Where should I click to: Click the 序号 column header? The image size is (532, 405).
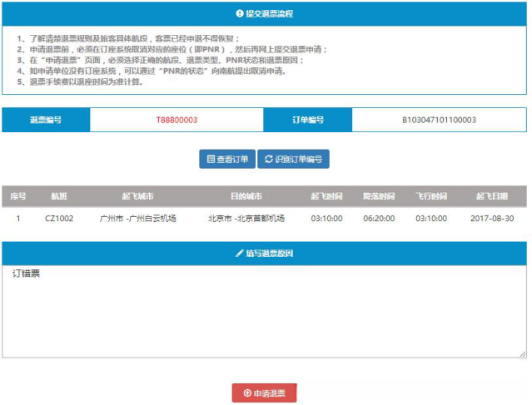(18, 196)
